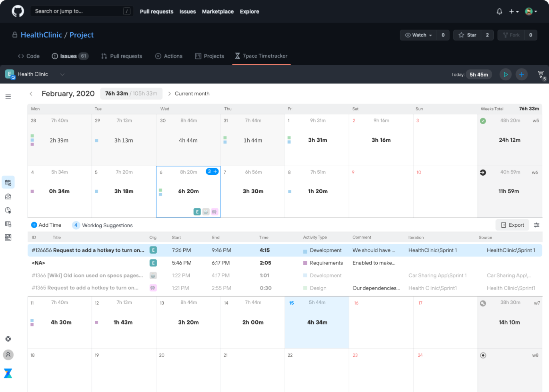Select the 7pace Timetracker tab

click(x=261, y=56)
